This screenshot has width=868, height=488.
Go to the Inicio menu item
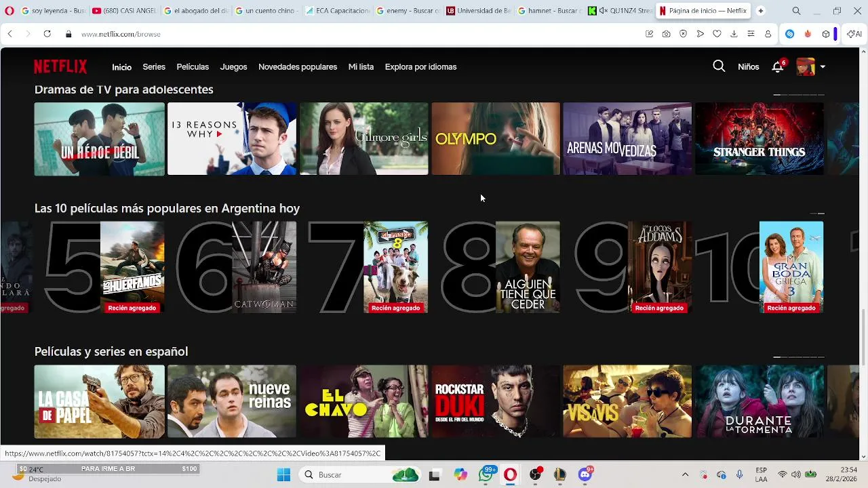tap(122, 67)
